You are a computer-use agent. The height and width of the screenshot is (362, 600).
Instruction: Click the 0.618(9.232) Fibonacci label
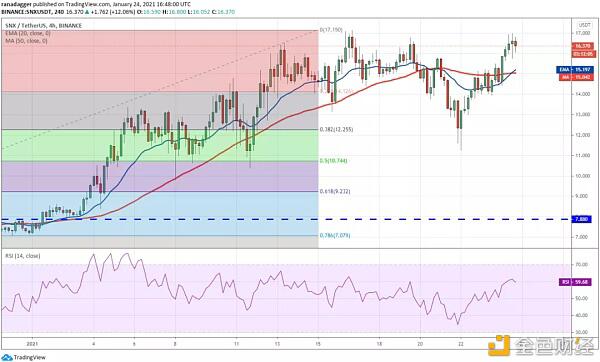[335, 191]
